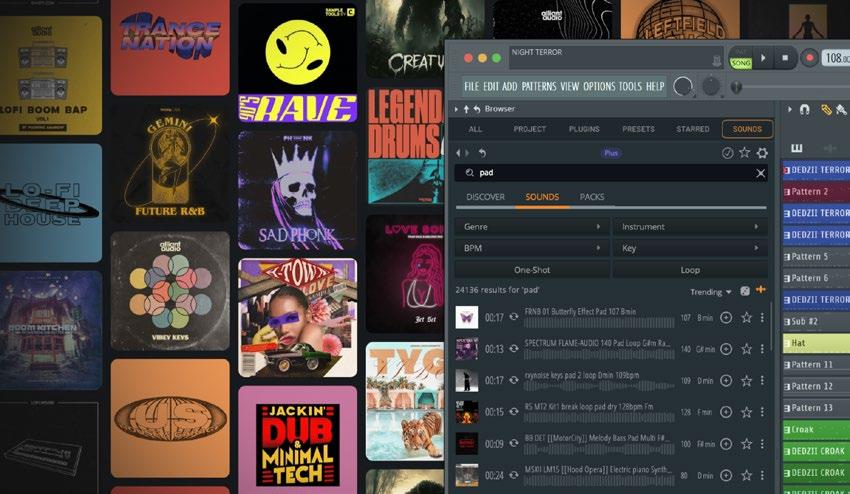This screenshot has width=850, height=494.
Task: Click the star favorites filter icon
Action: (745, 153)
